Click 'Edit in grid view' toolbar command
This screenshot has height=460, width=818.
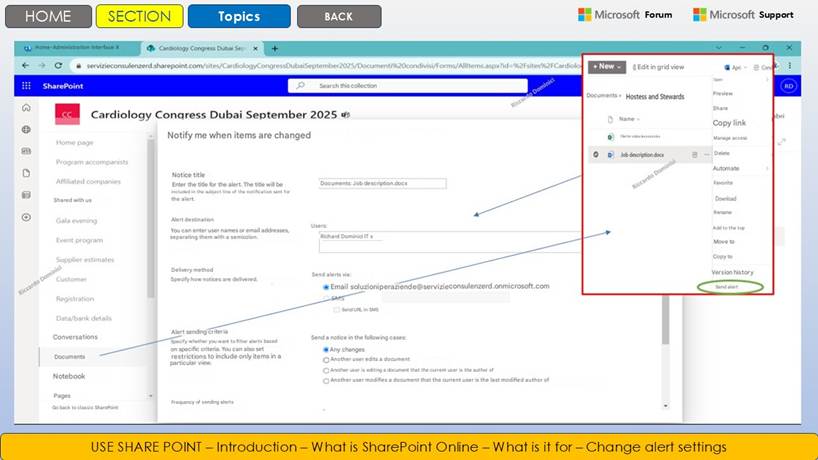pos(659,67)
